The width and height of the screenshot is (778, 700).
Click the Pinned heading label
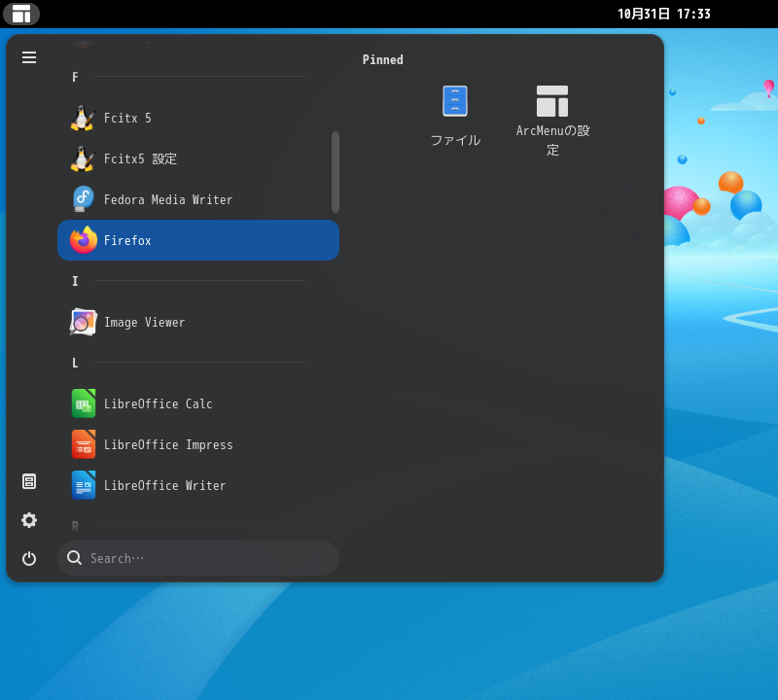pos(382,60)
